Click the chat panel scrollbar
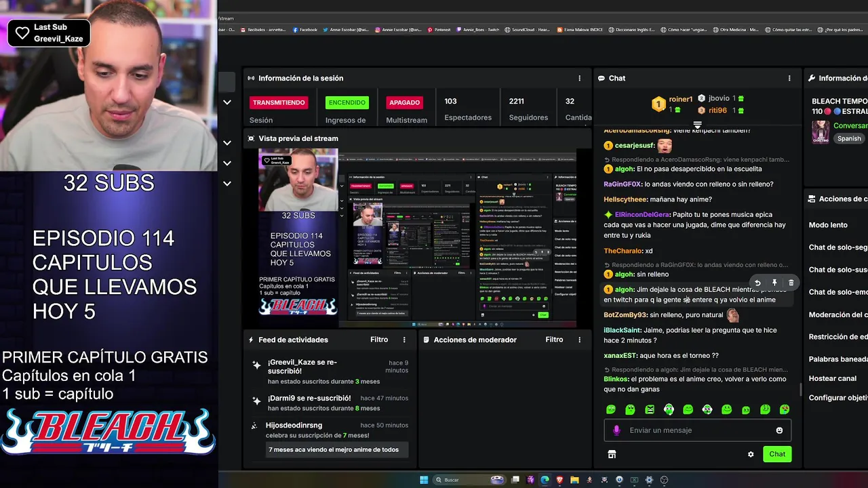The width and height of the screenshot is (868, 488). [x=800, y=390]
